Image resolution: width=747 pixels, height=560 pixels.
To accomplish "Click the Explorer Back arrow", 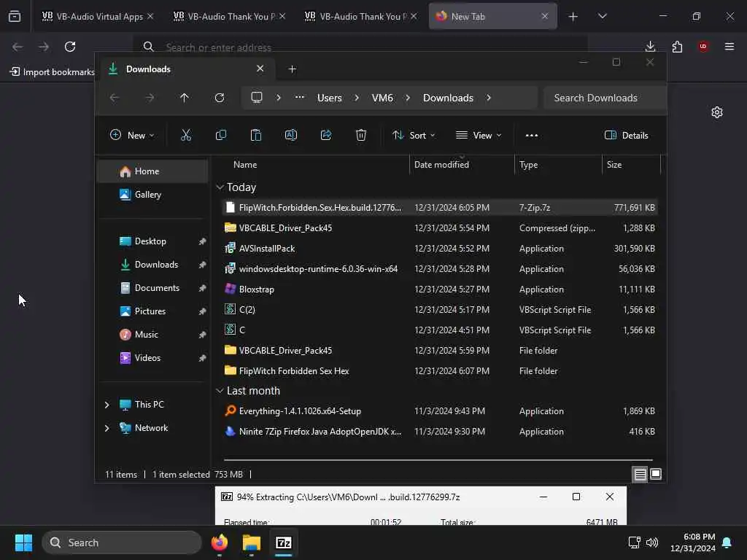I will (x=115, y=98).
